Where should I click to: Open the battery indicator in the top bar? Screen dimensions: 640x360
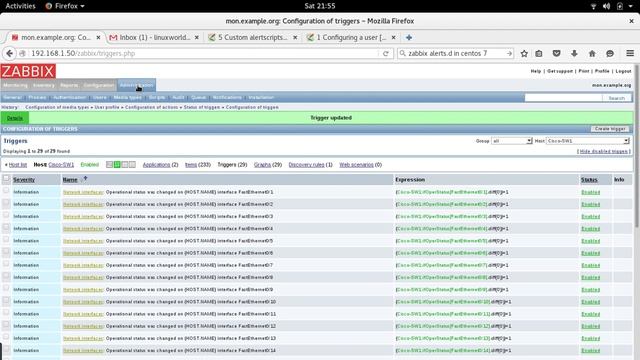[x=620, y=6]
